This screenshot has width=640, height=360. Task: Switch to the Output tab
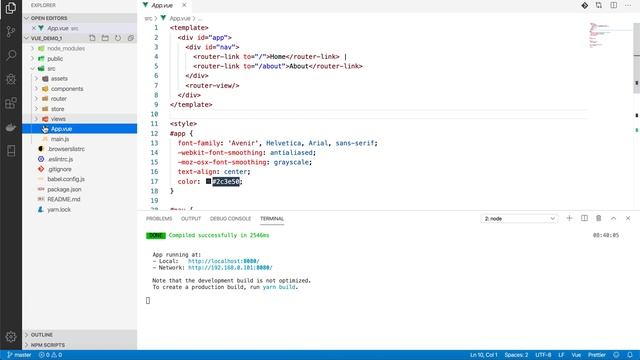click(x=191, y=219)
